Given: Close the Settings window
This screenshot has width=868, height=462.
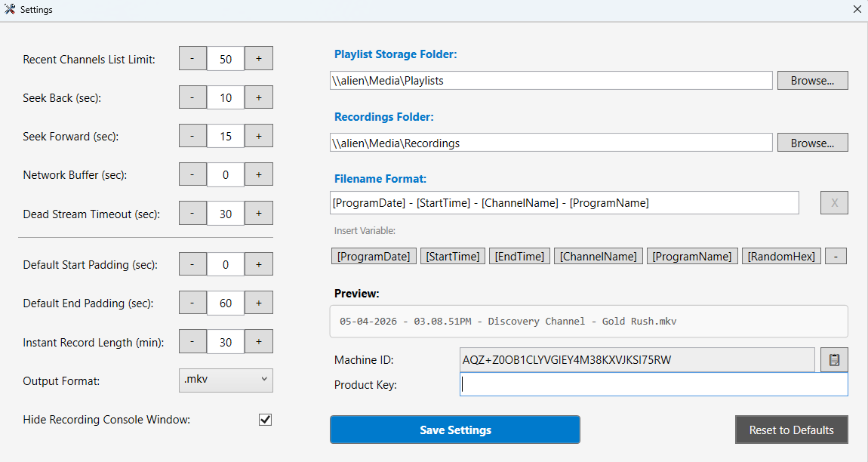Looking at the screenshot, I should coord(857,9).
